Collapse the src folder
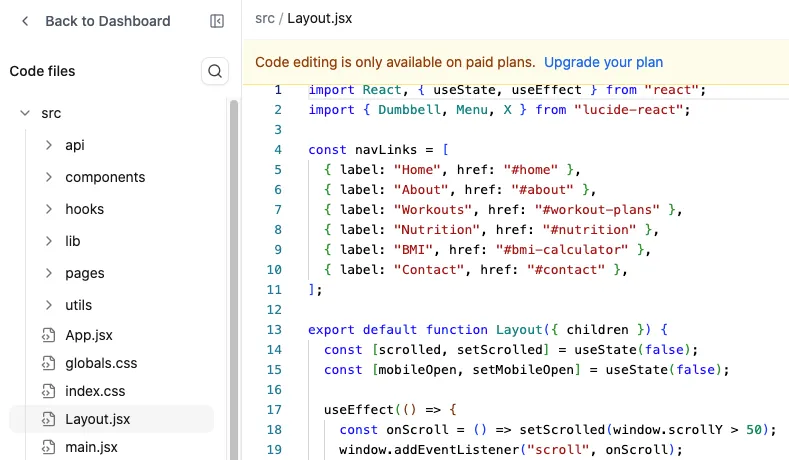Image resolution: width=789 pixels, height=460 pixels. pos(25,113)
